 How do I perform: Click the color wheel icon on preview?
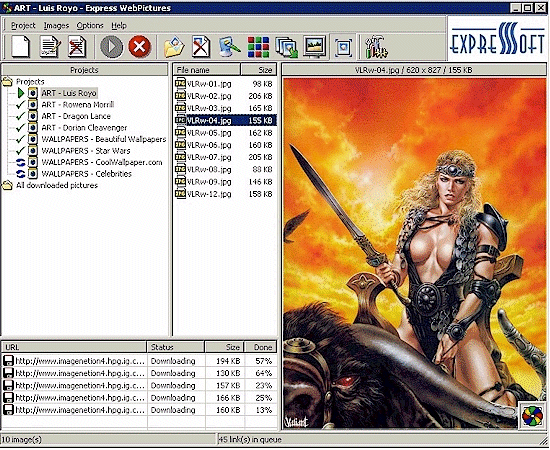tap(532, 416)
